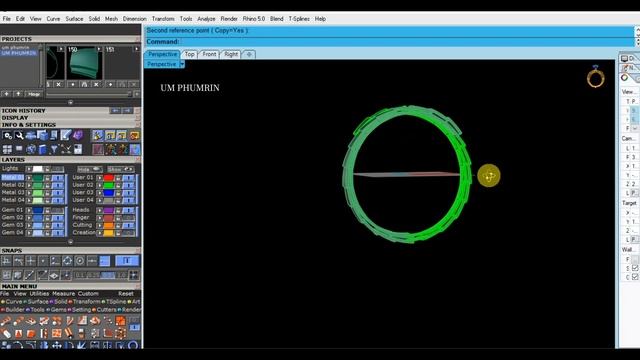Click the pencil notes icon
640x360 pixels.
(66, 136)
